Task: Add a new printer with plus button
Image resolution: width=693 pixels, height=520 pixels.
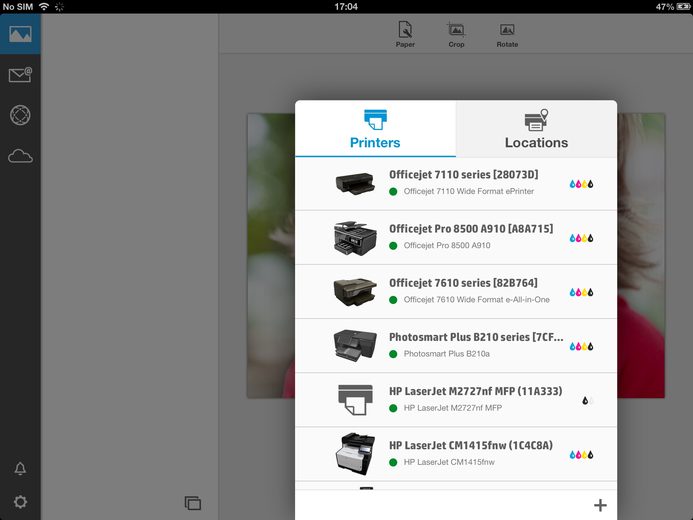Action: pyautogui.click(x=600, y=505)
